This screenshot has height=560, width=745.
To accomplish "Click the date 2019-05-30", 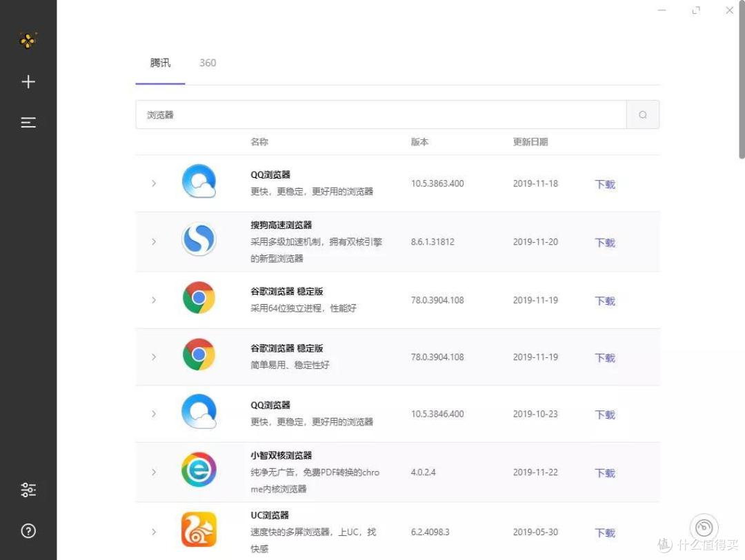I will (x=535, y=532).
